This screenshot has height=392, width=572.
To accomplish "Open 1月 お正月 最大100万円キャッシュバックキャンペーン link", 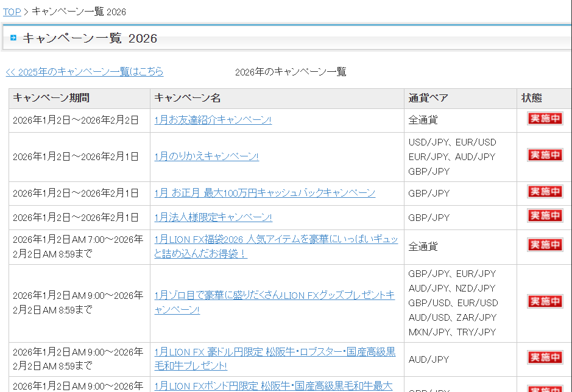I will pyautogui.click(x=264, y=193).
